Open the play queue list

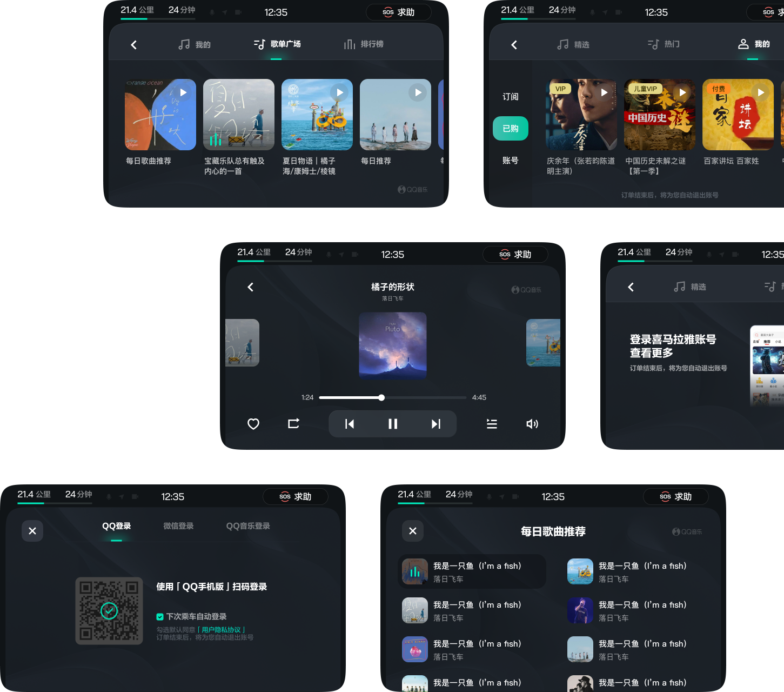[492, 424]
